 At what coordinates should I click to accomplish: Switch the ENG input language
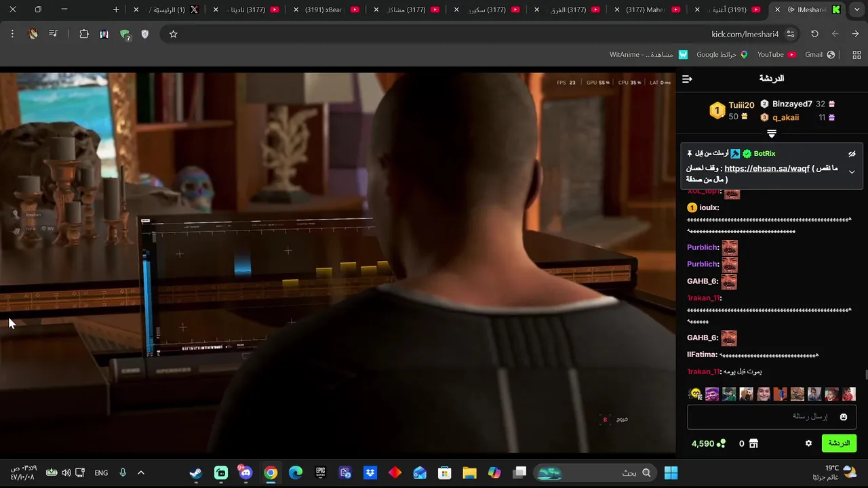coord(101,472)
